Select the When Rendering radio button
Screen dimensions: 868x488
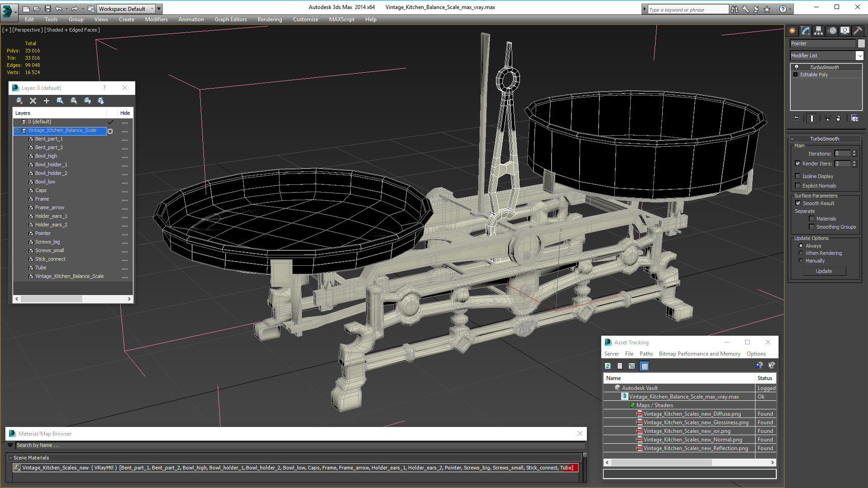point(801,253)
